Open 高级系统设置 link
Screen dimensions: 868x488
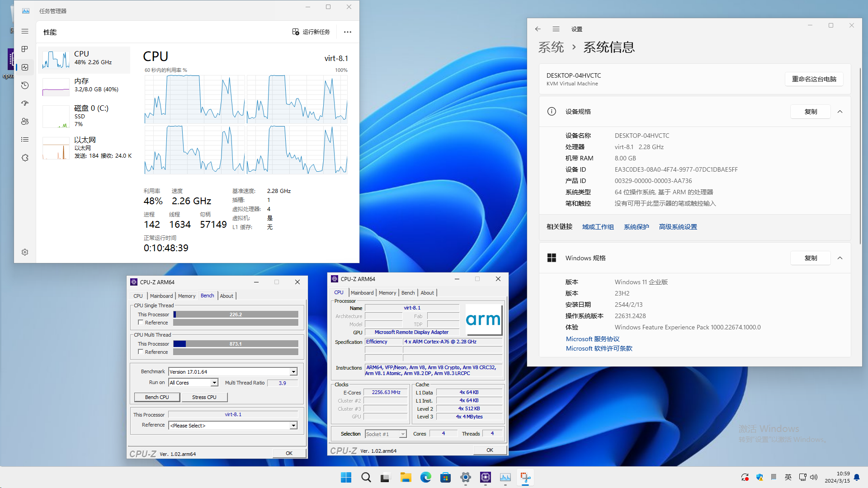click(x=678, y=227)
